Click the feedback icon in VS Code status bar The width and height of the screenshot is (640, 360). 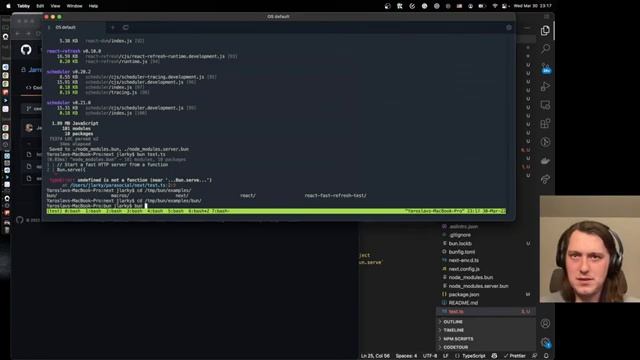click(534, 356)
